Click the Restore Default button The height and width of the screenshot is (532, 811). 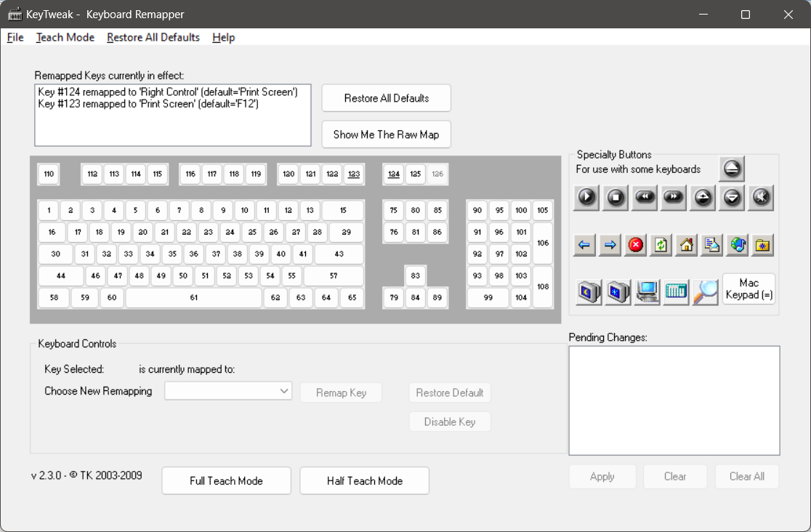449,392
